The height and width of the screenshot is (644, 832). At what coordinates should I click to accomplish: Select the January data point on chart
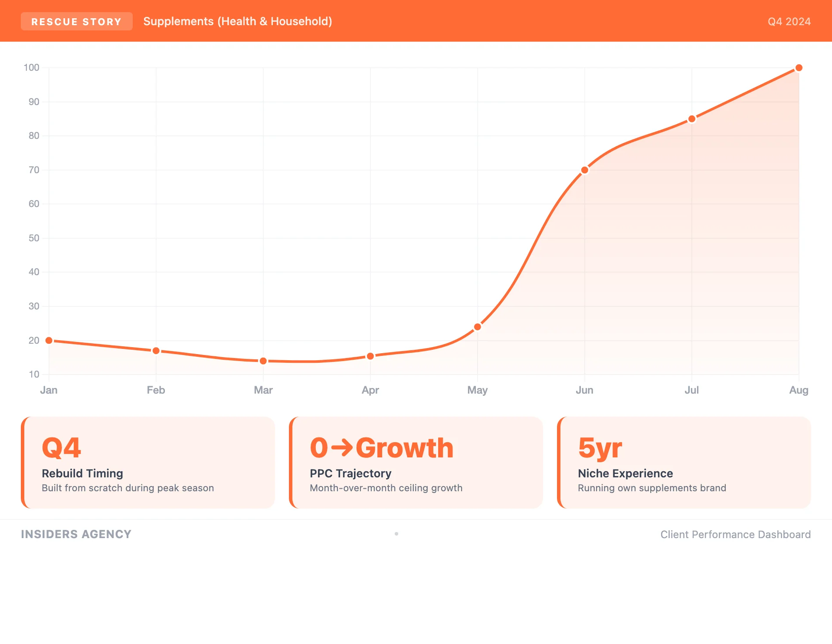pos(49,341)
